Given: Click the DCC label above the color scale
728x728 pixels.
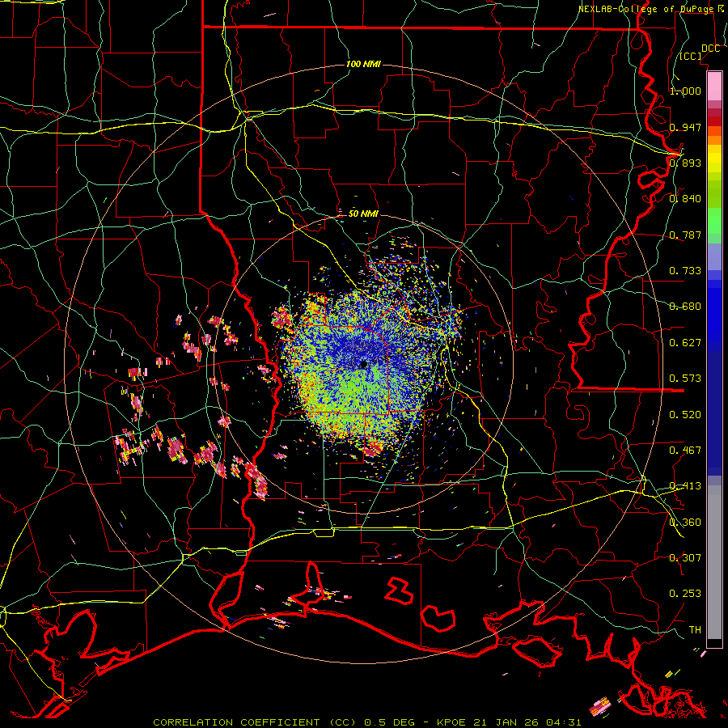Looking at the screenshot, I should tap(710, 49).
